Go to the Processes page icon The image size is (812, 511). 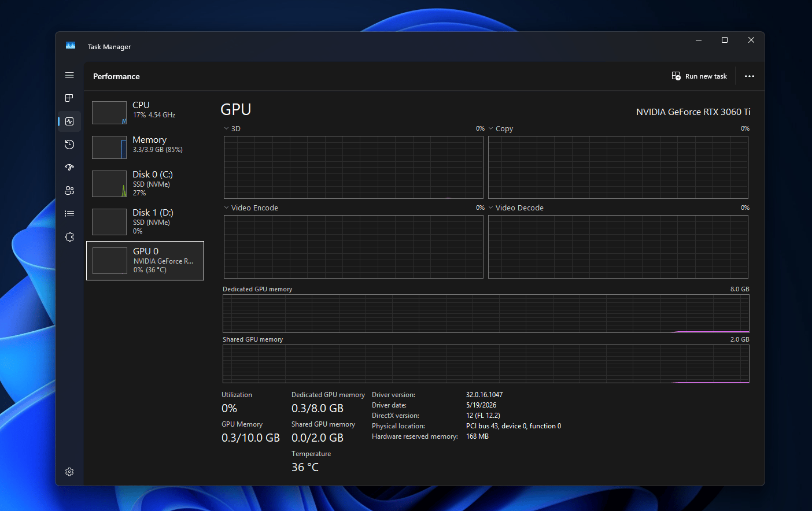tap(69, 98)
